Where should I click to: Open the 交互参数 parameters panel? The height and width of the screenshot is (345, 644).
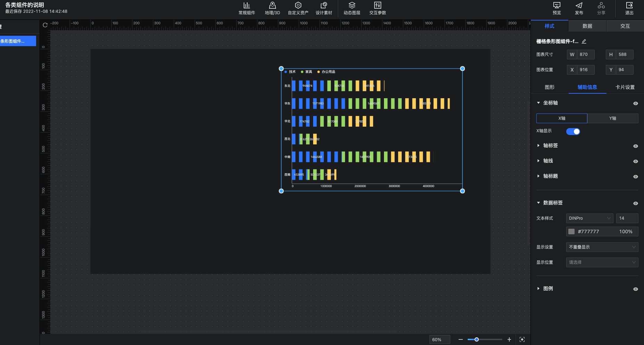377,8
